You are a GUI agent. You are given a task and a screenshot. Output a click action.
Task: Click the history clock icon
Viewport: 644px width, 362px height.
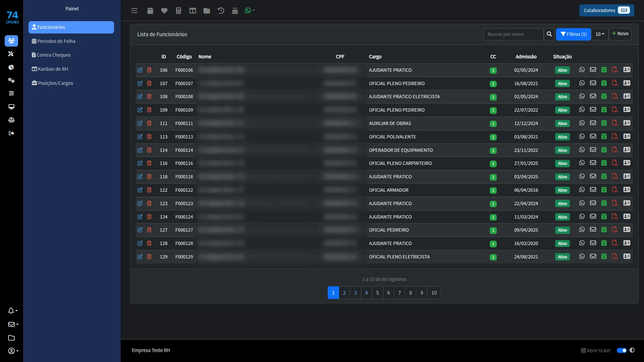tap(221, 11)
